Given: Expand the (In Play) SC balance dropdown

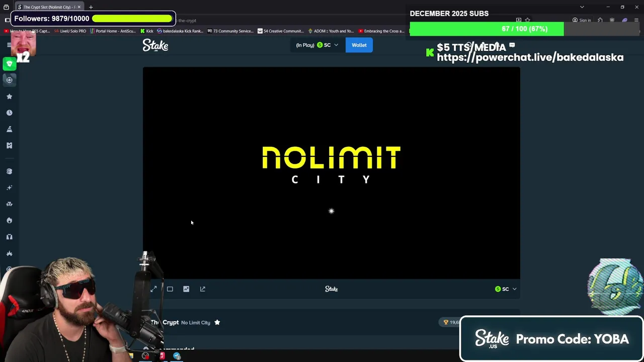Looking at the screenshot, I should click(317, 45).
